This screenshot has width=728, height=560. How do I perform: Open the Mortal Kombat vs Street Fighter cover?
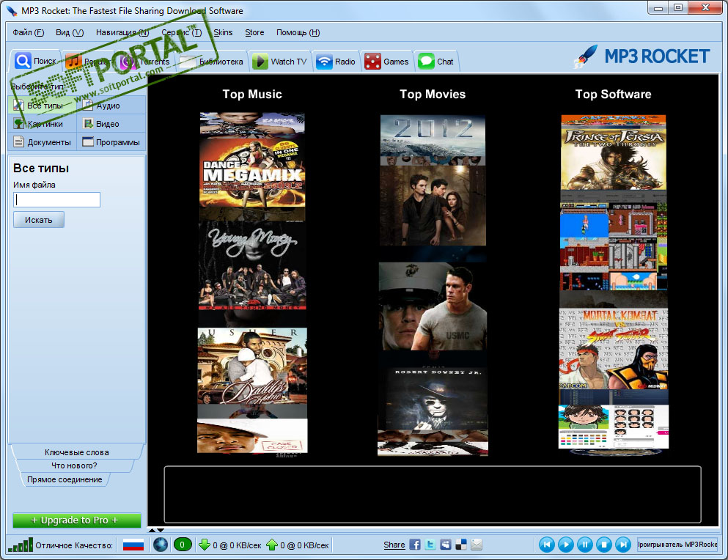614,349
